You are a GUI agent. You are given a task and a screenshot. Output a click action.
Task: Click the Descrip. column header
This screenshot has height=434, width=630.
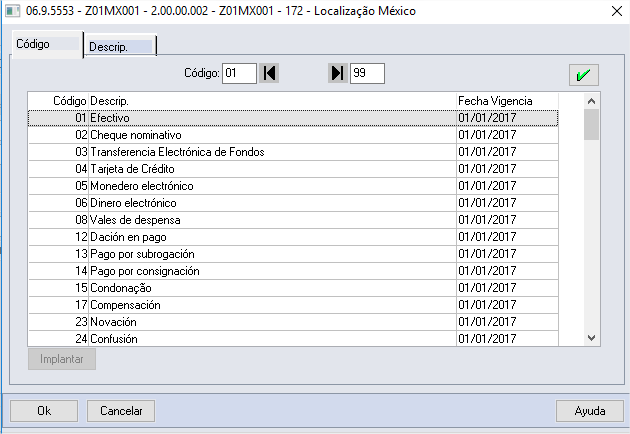272,101
